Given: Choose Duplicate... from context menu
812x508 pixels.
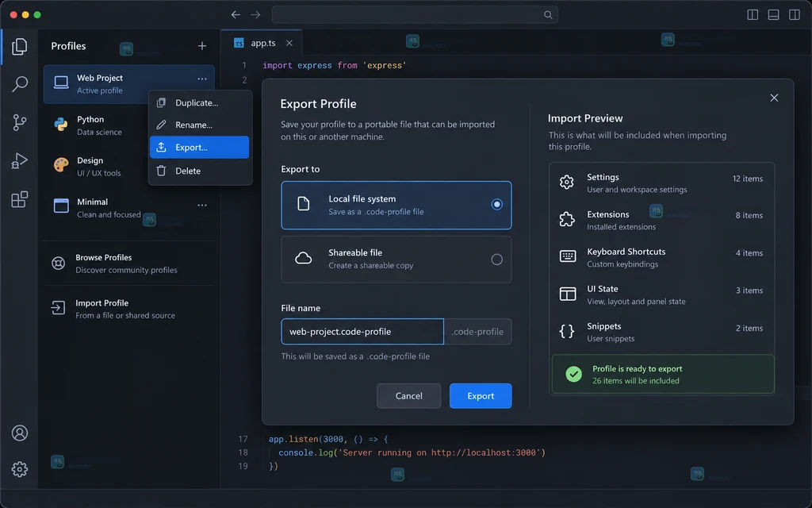Looking at the screenshot, I should (x=199, y=102).
